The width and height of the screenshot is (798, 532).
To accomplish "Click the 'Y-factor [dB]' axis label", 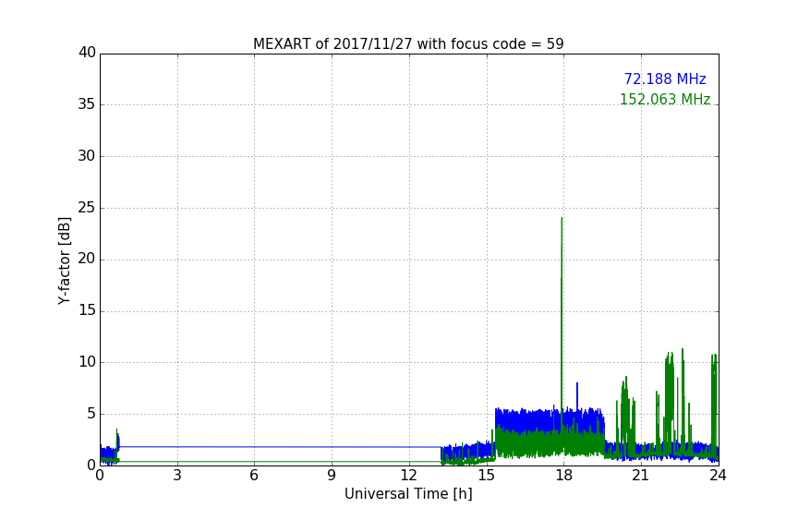I will [64, 260].
